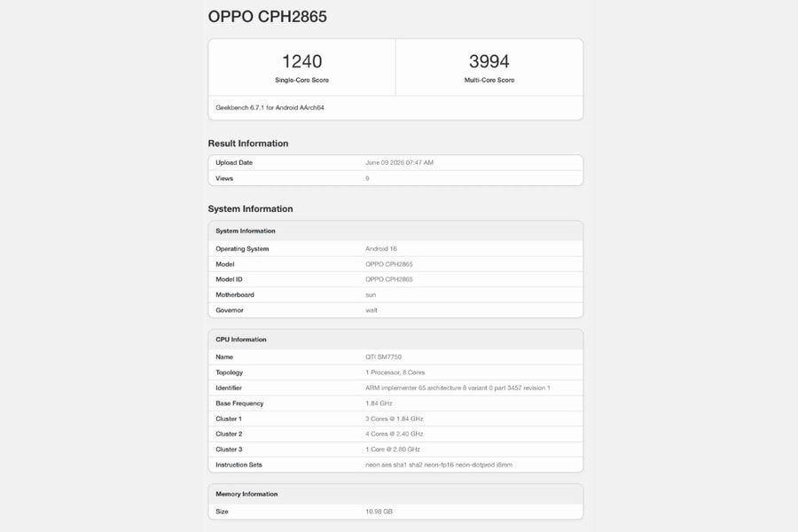Click the Instruction Sets label
The image size is (798, 532).
(x=239, y=465)
